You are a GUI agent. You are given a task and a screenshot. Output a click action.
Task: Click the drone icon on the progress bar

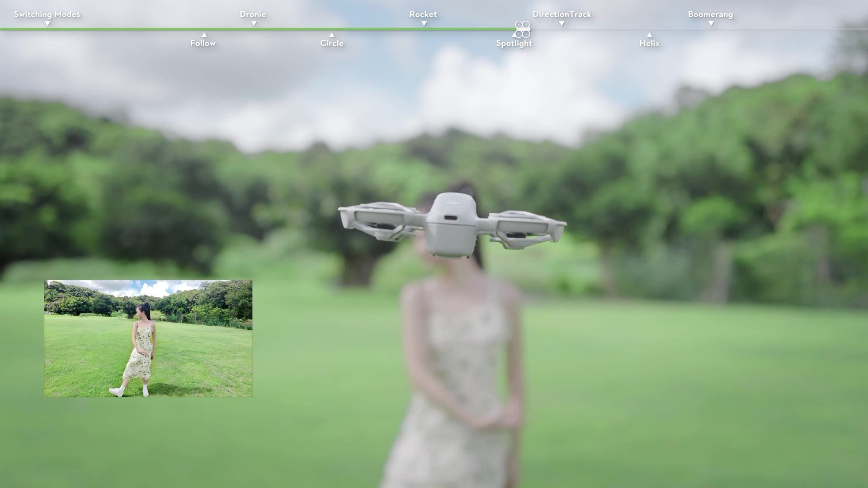click(x=523, y=29)
